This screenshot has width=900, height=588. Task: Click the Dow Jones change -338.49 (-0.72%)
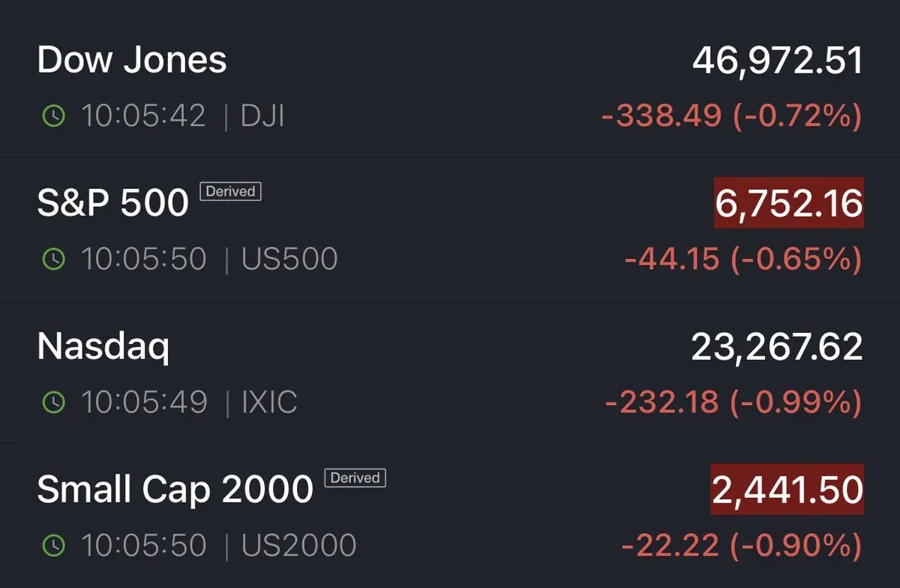coord(730,115)
